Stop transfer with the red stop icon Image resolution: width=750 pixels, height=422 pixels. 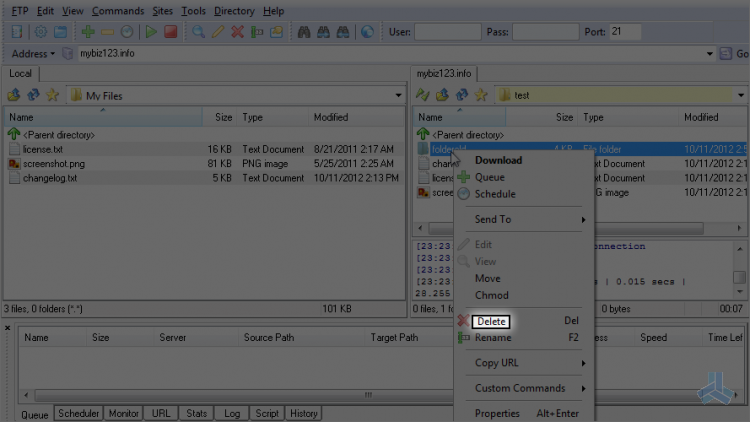[170, 32]
